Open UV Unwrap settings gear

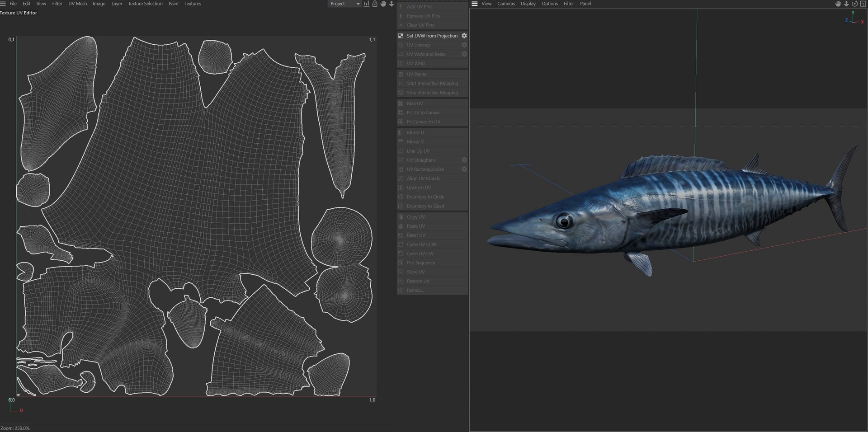464,45
